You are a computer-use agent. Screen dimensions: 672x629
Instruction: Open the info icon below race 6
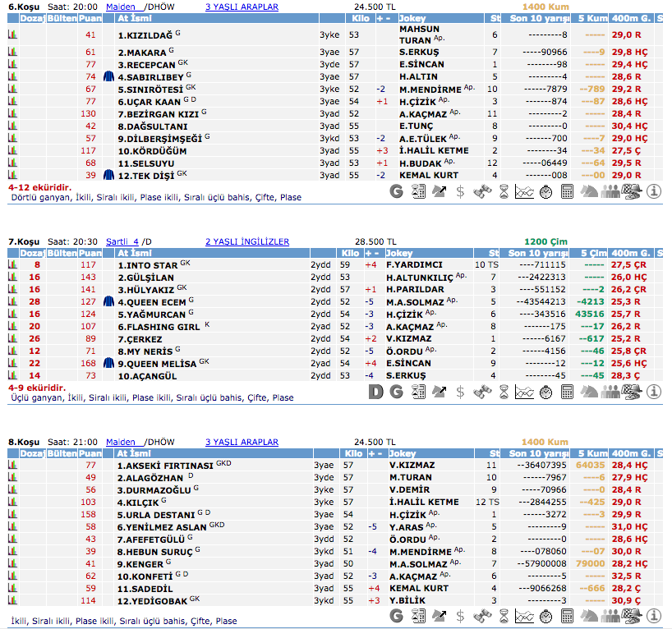[x=654, y=192]
